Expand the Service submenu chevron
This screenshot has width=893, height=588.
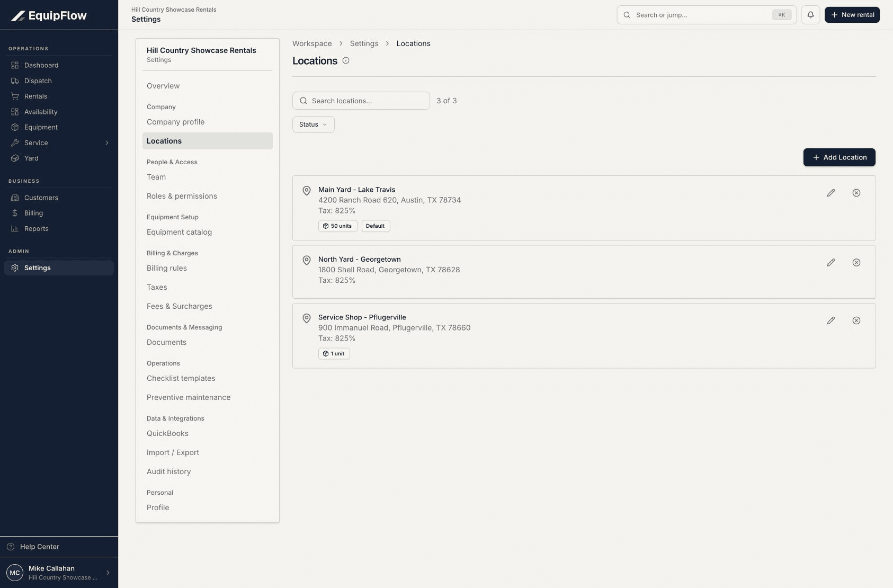pyautogui.click(x=107, y=143)
